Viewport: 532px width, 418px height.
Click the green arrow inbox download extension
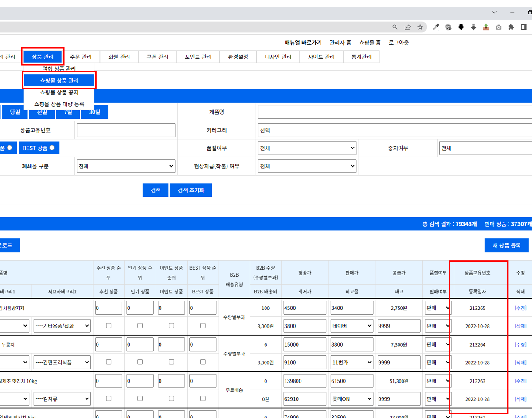coord(486,27)
